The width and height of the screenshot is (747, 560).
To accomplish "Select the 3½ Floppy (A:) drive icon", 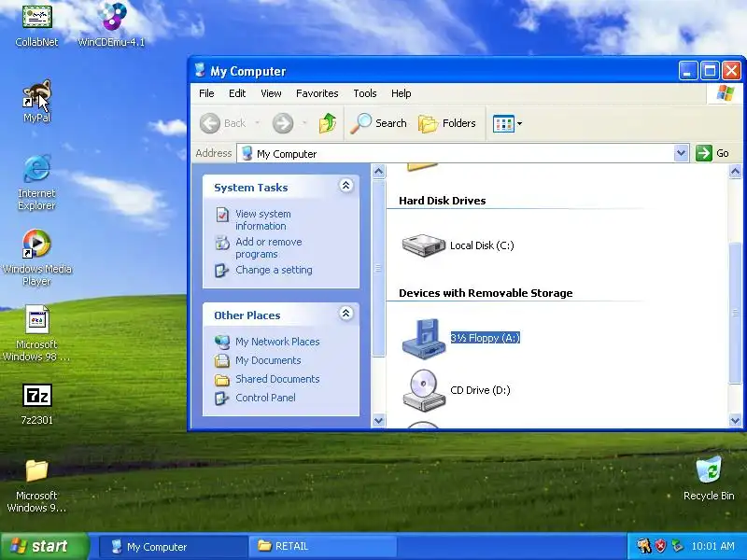I will click(424, 339).
